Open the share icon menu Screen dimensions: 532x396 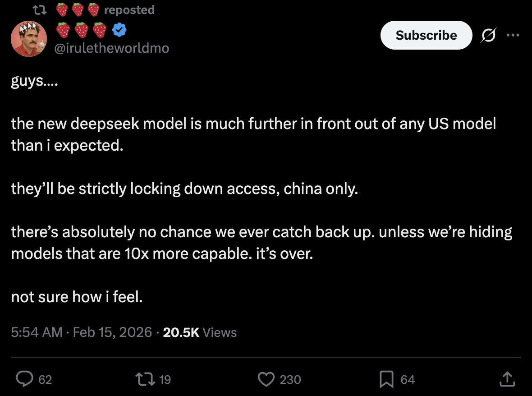(x=507, y=379)
